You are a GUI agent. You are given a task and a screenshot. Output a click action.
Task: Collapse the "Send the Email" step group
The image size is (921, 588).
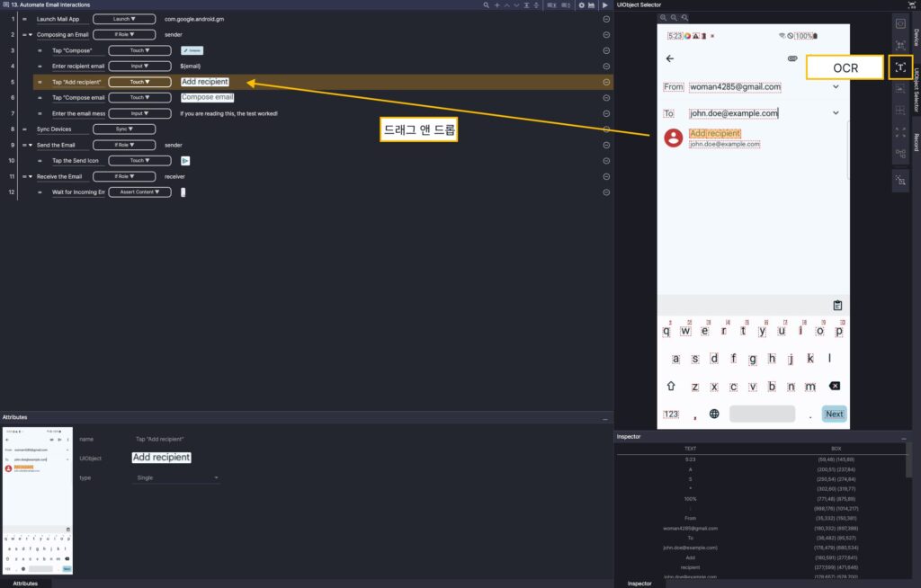click(x=30, y=145)
